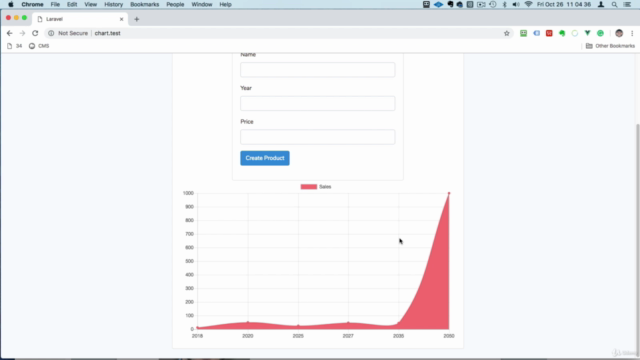The width and height of the screenshot is (640, 360).
Task: Open the File menu
Action: coord(55,4)
